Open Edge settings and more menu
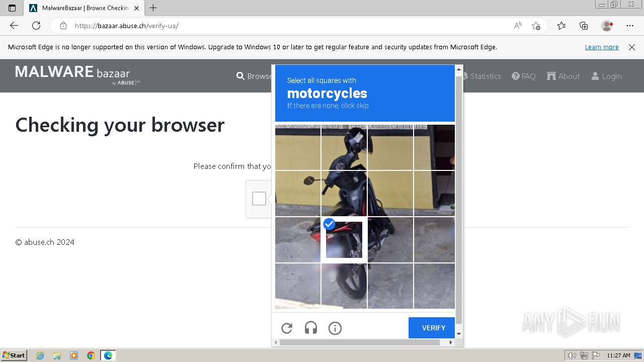Image resolution: width=644 pixels, height=362 pixels. coord(630,26)
